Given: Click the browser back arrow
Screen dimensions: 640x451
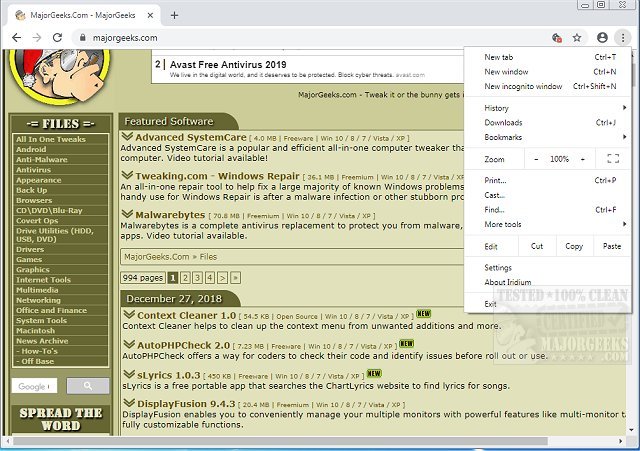Looking at the screenshot, I should 16,38.
